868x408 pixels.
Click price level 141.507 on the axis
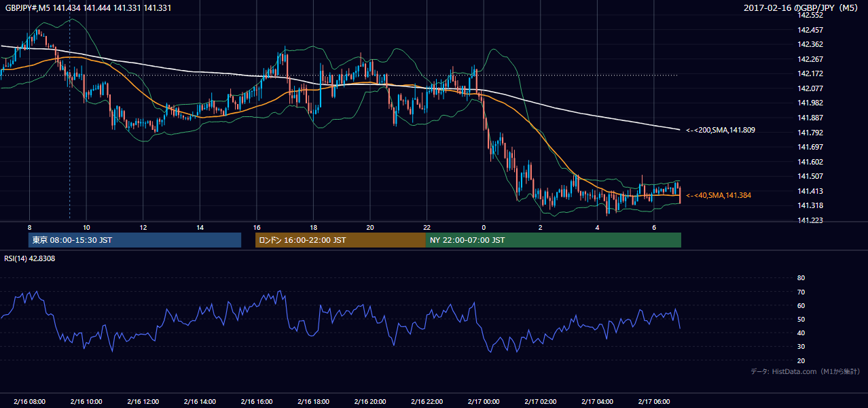[811, 176]
